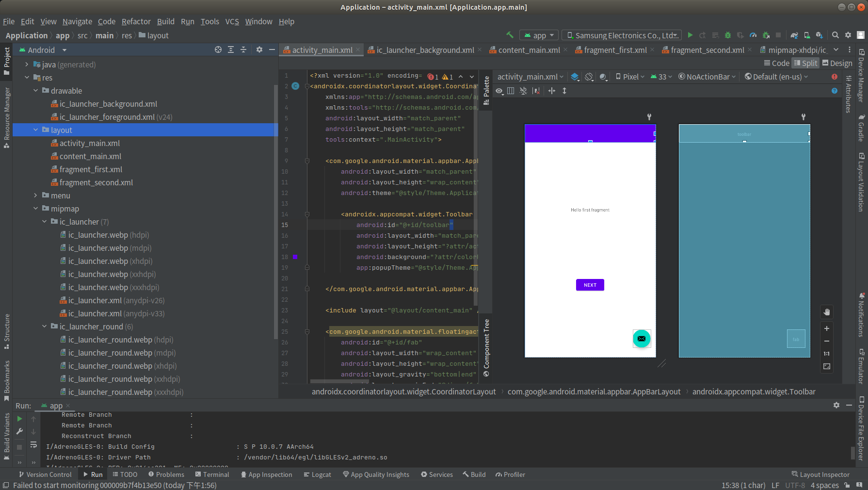Toggle the Palette side panel
The width and height of the screenshot is (868, 490).
pyautogui.click(x=486, y=91)
